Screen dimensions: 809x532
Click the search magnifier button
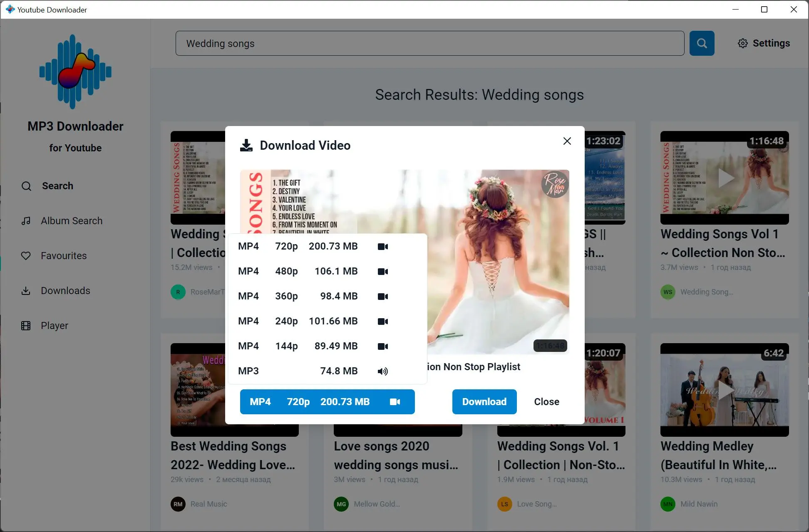702,43
